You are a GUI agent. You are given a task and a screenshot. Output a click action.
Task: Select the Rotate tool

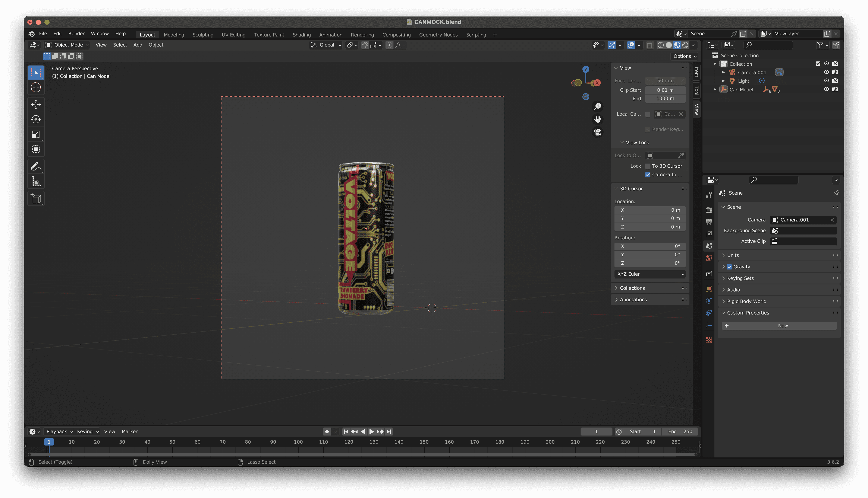point(36,119)
